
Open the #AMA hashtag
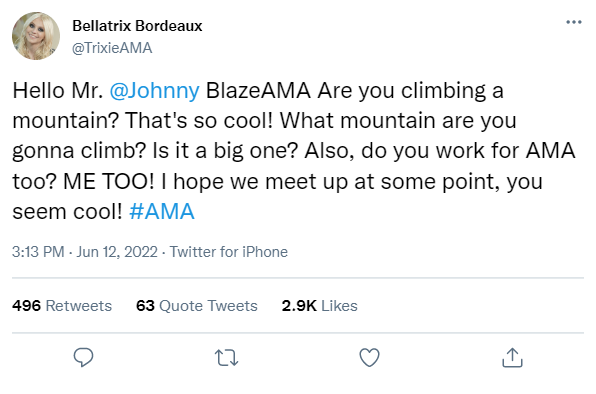(x=162, y=211)
